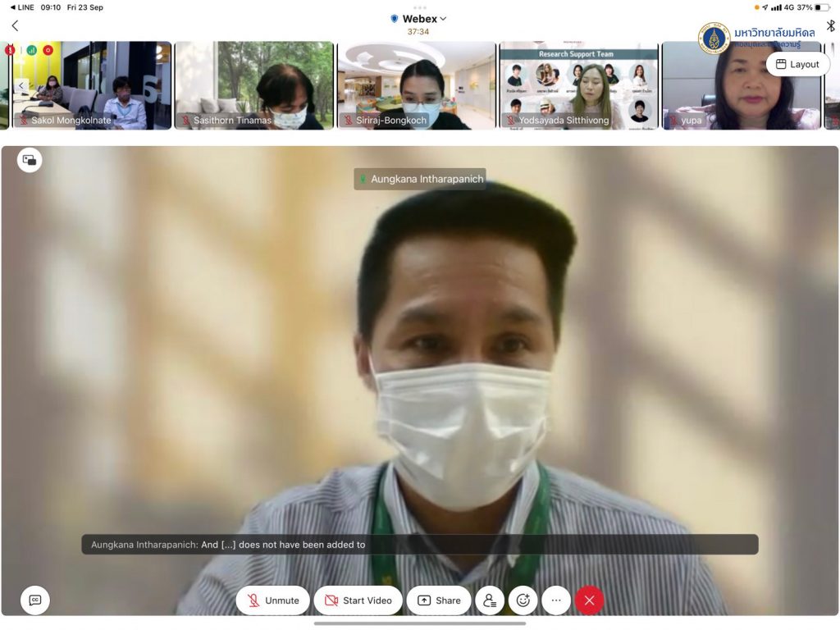The image size is (840, 630).
Task: Return to LINE app via status bar
Action: point(22,7)
